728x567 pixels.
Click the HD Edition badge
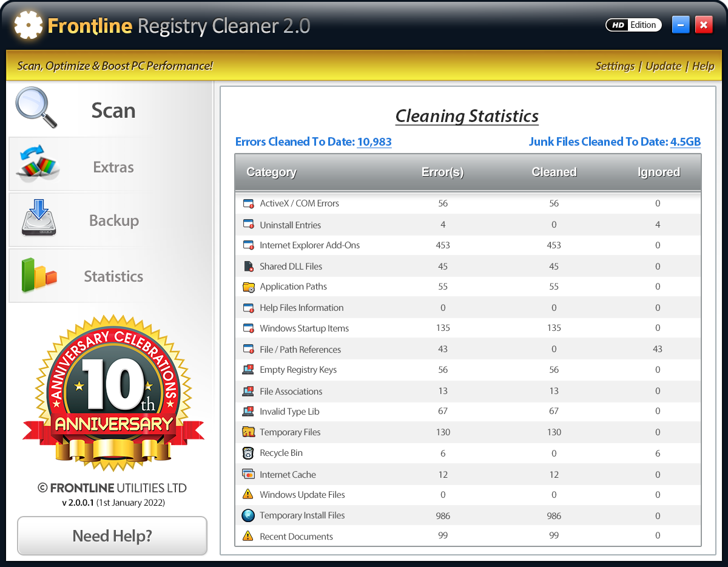coord(633,25)
